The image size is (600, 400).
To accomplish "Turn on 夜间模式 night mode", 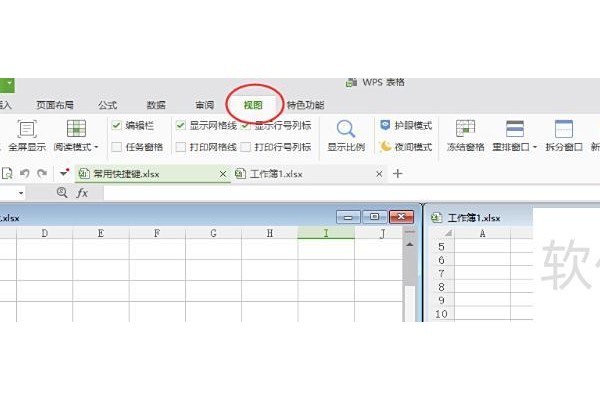I will (x=406, y=147).
